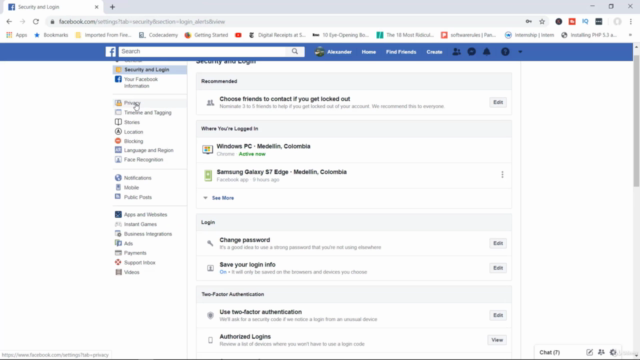Viewport: 640px width, 360px height.
Task: Close the Security and Login tab
Action: pos(97,7)
